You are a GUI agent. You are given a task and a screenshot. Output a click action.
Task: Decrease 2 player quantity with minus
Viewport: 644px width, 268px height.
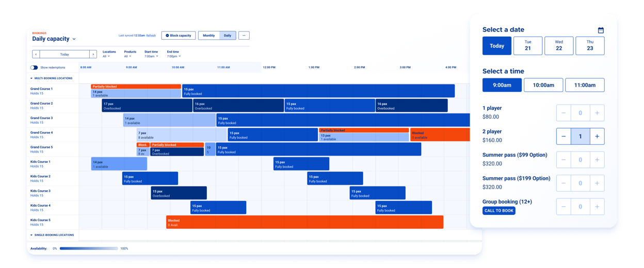pos(564,137)
